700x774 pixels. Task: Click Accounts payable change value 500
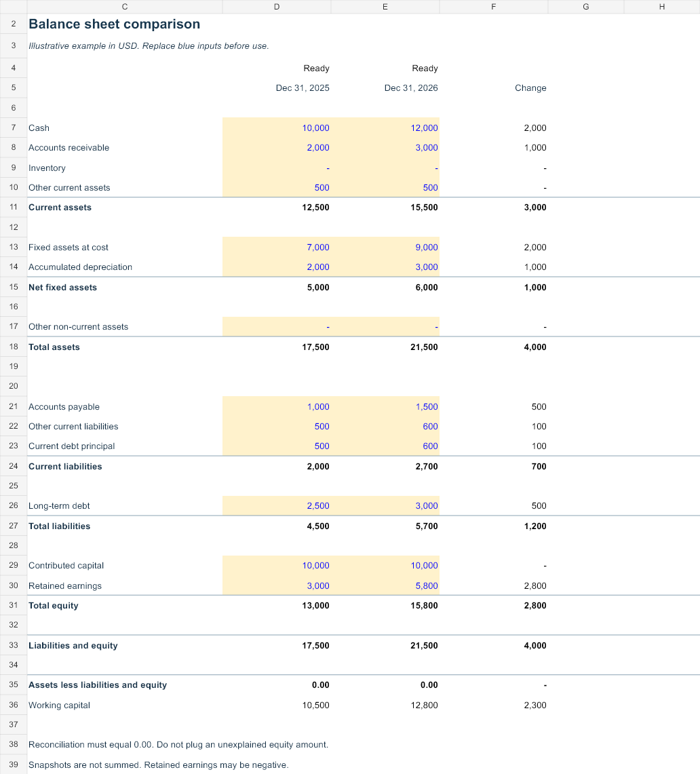point(539,407)
